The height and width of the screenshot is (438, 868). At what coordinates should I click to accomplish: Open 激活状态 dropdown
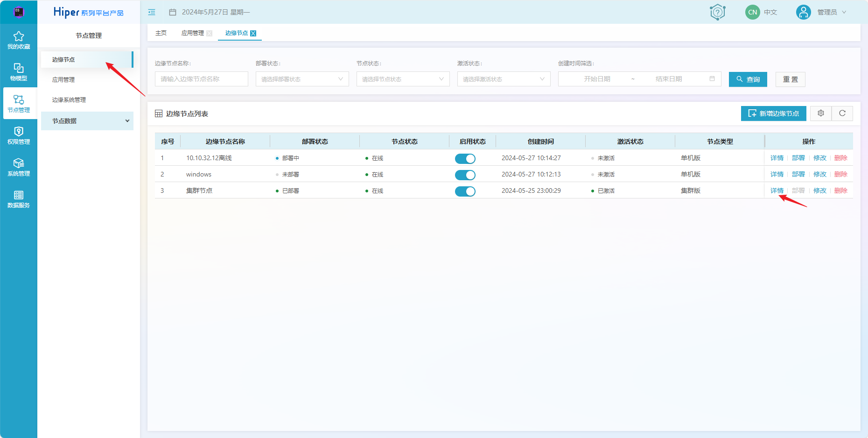[x=504, y=79]
